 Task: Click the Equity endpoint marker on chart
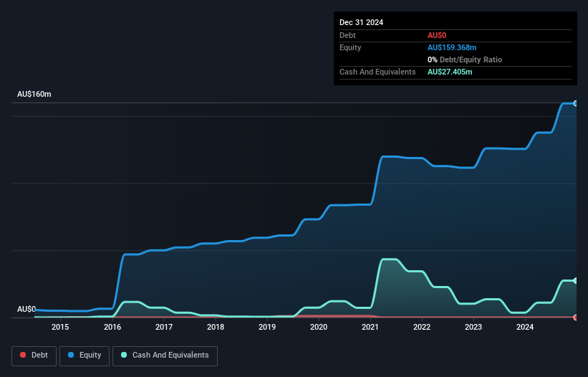pos(576,103)
